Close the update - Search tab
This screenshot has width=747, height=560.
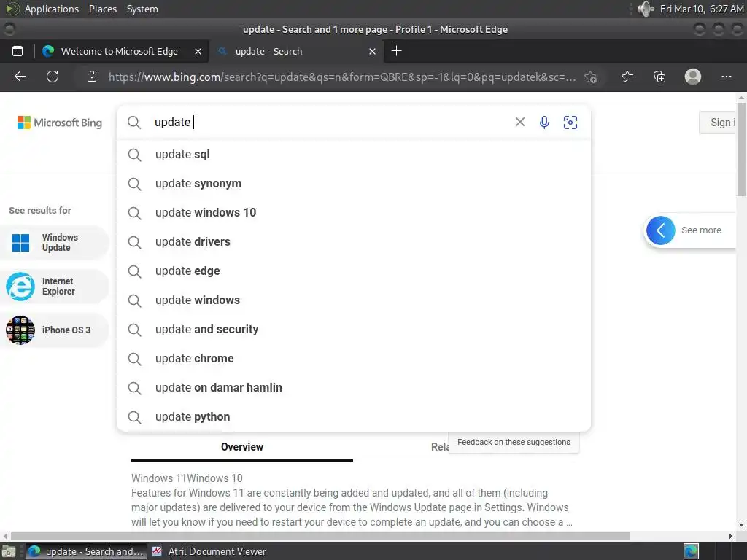pos(373,52)
